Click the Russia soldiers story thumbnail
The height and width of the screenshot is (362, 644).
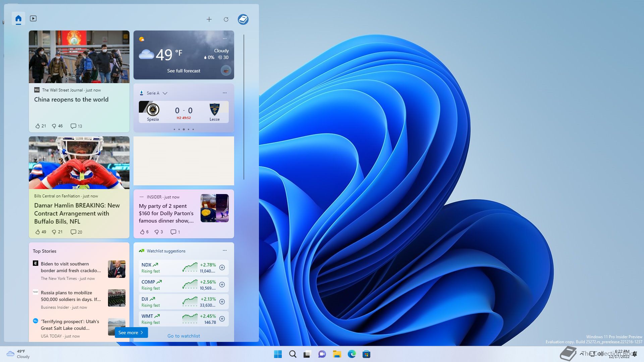(117, 298)
